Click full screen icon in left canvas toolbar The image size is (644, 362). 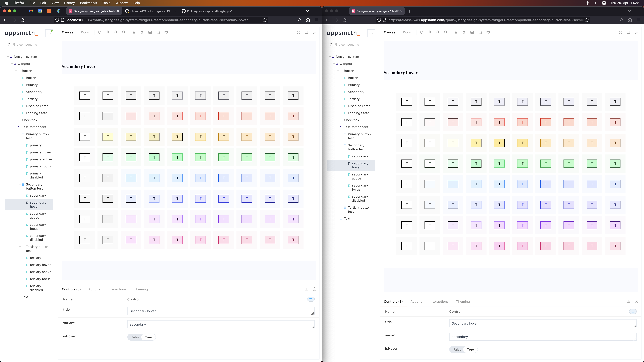(298, 32)
